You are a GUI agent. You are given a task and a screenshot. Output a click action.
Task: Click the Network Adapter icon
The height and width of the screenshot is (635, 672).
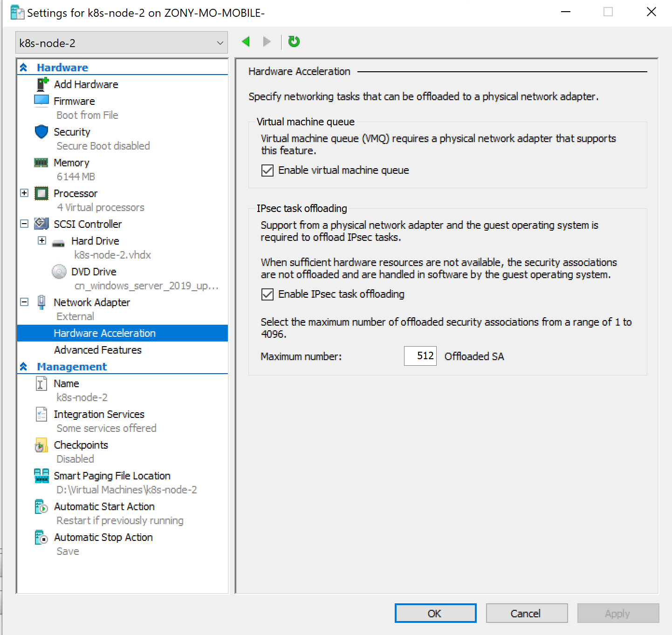click(41, 302)
